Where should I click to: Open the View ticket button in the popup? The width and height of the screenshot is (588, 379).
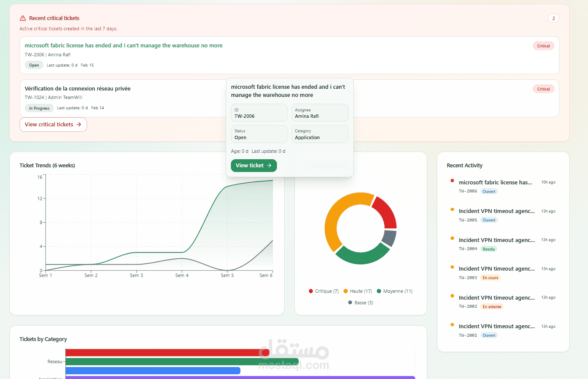coord(254,166)
